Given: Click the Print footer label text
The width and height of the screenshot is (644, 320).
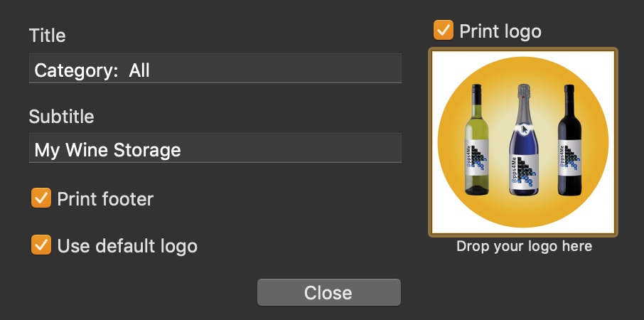Looking at the screenshot, I should [x=105, y=199].
